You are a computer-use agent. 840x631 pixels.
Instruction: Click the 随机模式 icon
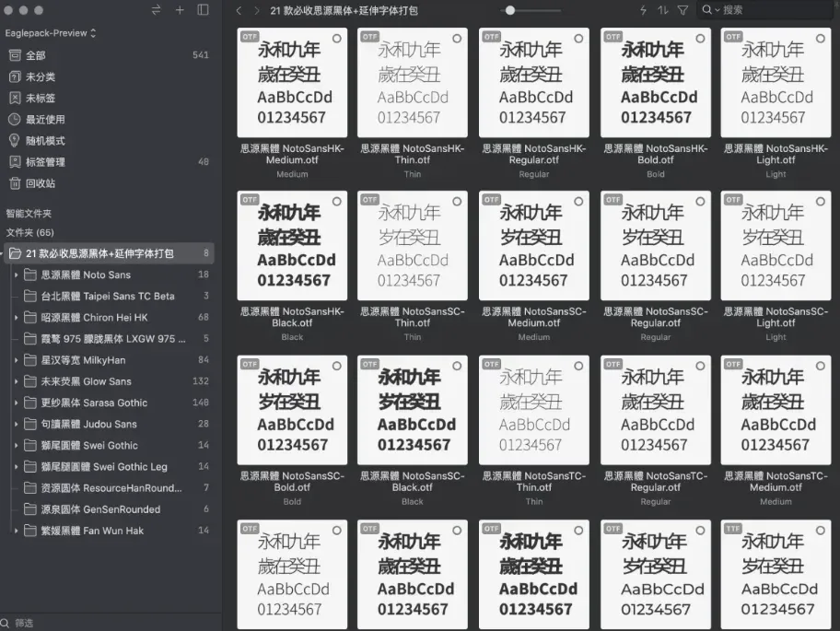[x=15, y=140]
